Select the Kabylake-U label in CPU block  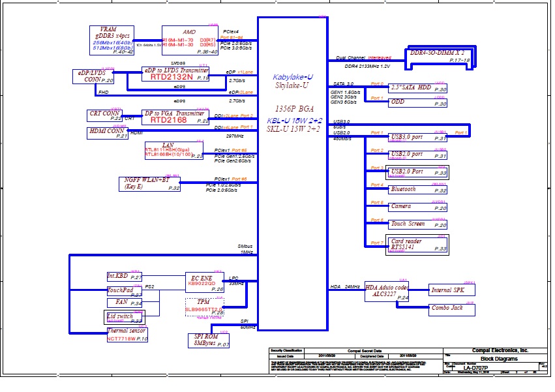point(293,77)
